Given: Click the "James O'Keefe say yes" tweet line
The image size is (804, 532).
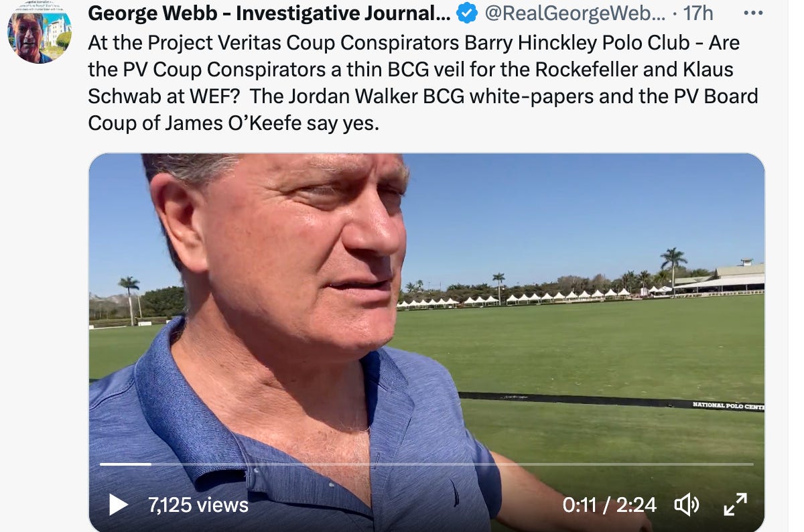Looking at the screenshot, I should [233, 123].
